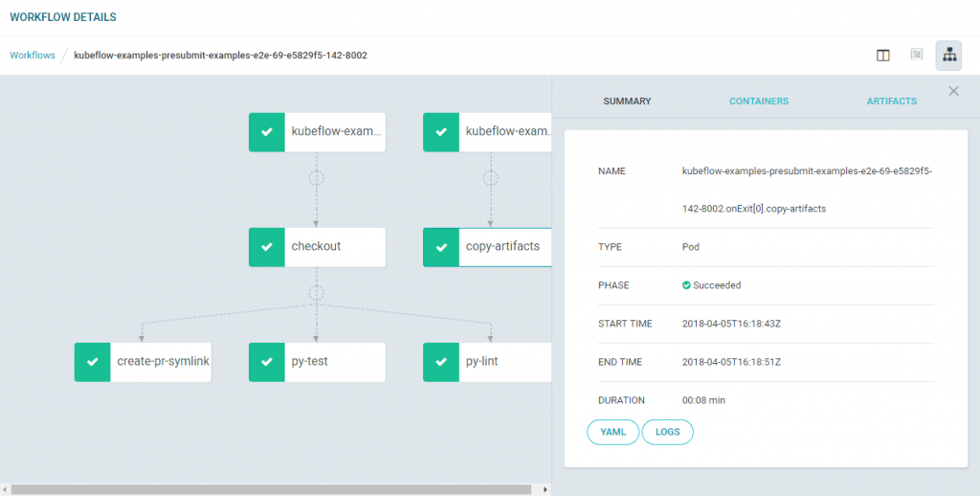Open the timeline view icon

pyautogui.click(x=916, y=55)
